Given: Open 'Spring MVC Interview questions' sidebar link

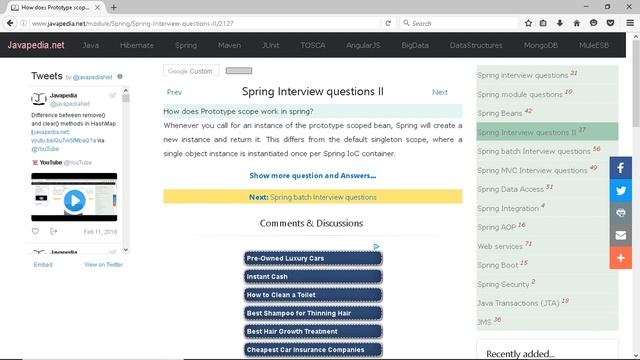Looking at the screenshot, I should (532, 170).
